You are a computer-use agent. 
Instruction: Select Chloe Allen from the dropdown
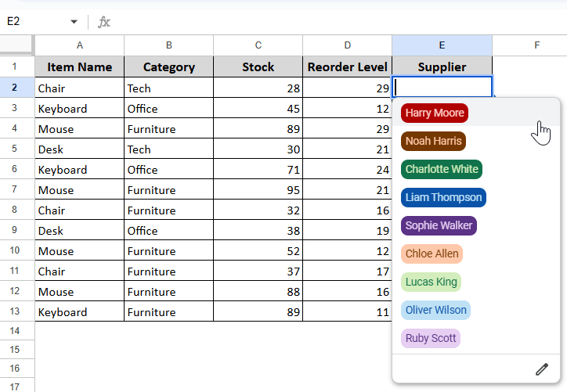click(432, 254)
